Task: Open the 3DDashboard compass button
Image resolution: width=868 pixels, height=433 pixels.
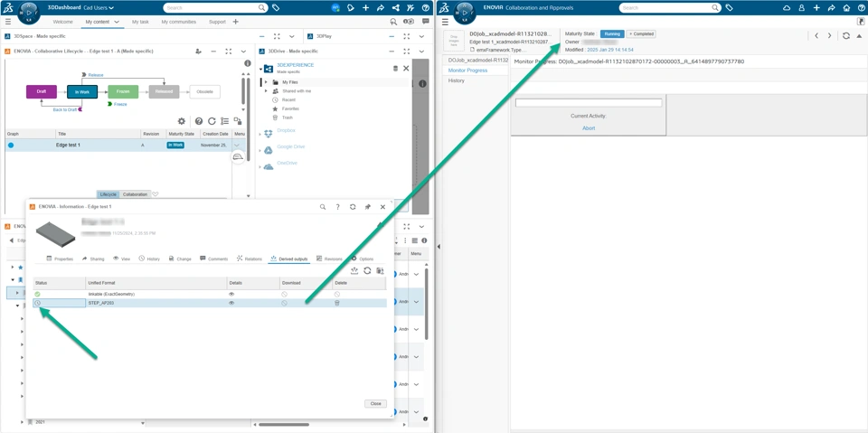Action: (x=29, y=12)
